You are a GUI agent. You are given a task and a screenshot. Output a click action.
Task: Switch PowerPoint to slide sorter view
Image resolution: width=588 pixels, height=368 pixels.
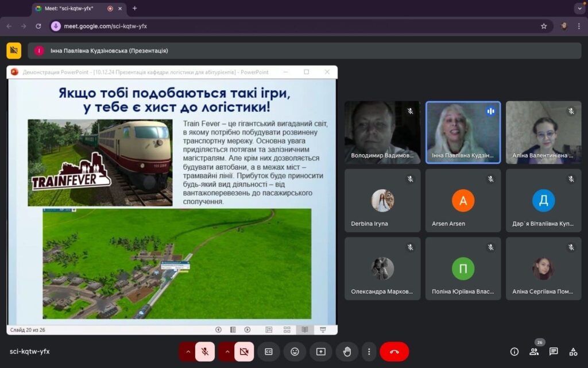click(x=287, y=329)
